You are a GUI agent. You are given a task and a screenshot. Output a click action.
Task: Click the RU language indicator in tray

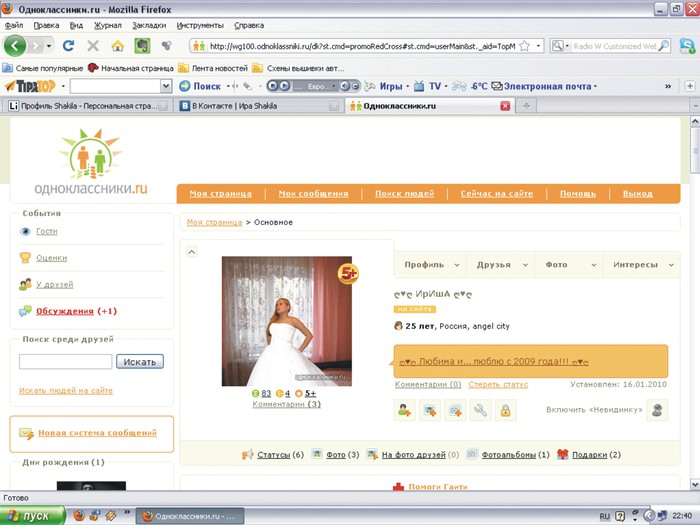pyautogui.click(x=604, y=516)
